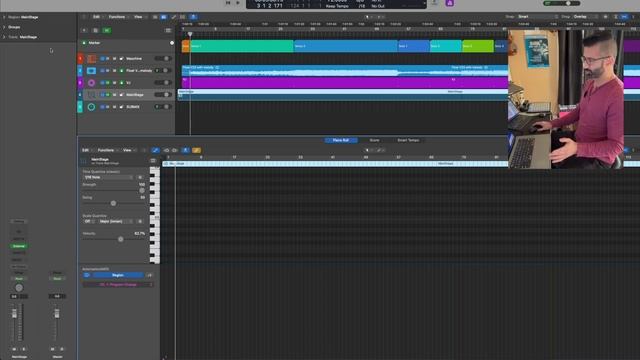
Task: Expand the Track MainStage inspector section
Action: pyautogui.click(x=4, y=37)
